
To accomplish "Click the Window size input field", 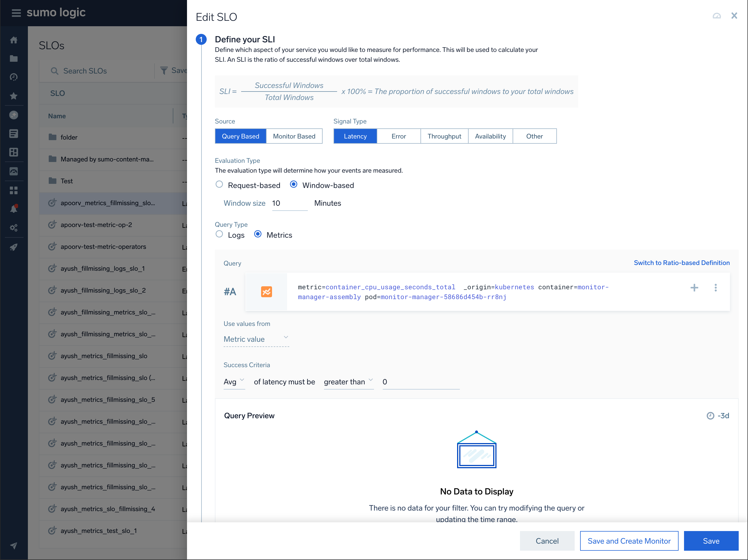I will (x=289, y=203).
